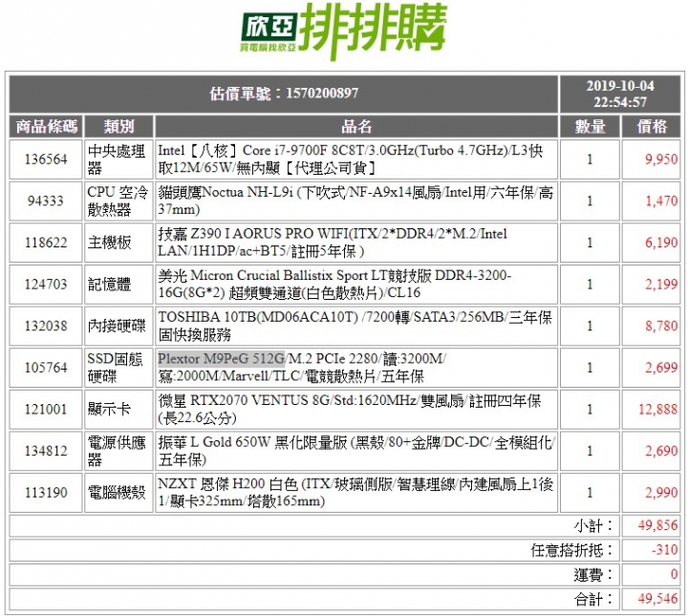The image size is (688, 616).
Task: Click the 品名 column header
Action: 356,127
